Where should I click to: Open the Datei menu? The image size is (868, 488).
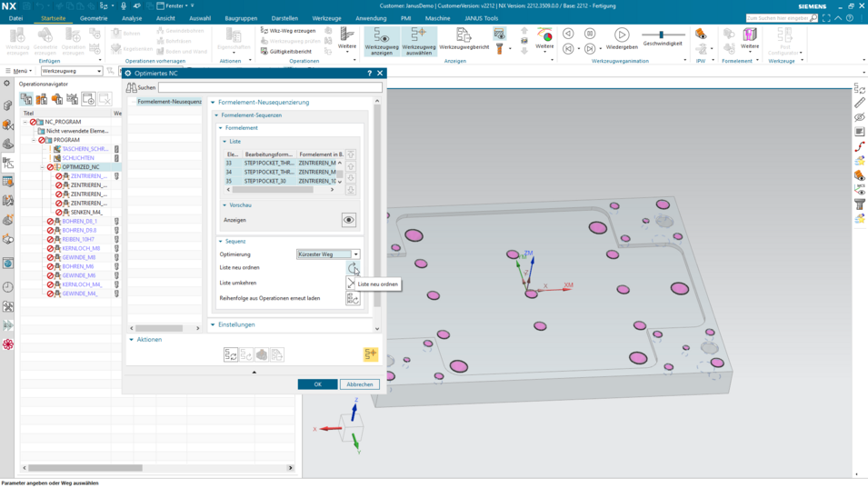[x=15, y=18]
